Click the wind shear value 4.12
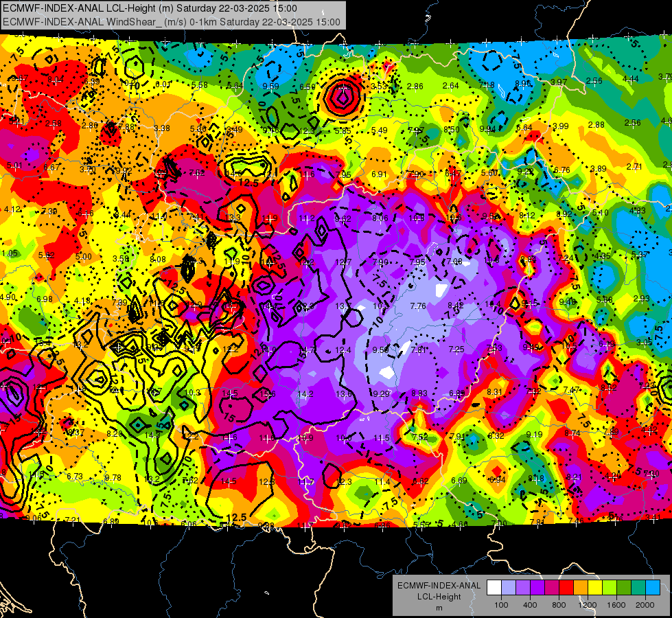Image resolution: width=672 pixels, height=618 pixels. click(12, 209)
